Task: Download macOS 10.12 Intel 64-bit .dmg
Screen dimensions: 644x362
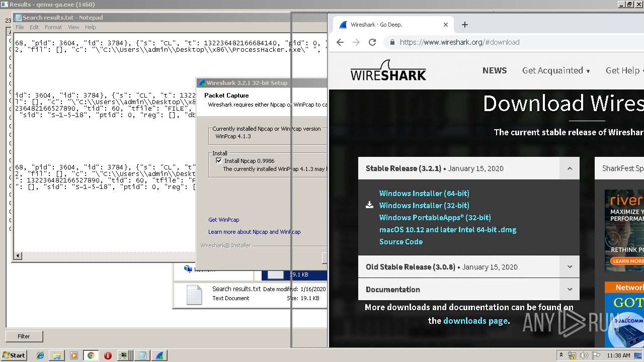Action: click(448, 230)
